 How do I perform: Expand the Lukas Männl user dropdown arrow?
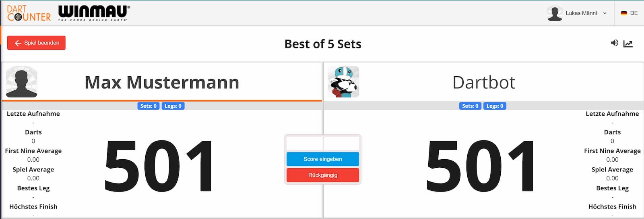[605, 13]
